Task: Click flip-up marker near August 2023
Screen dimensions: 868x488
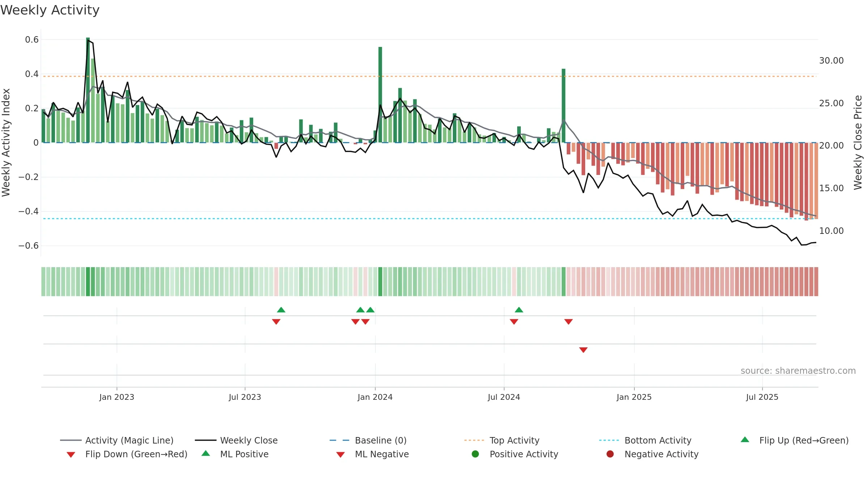Action: [281, 310]
